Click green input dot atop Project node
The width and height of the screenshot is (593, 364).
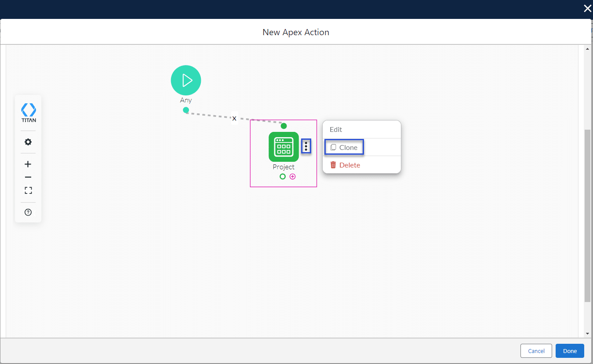(x=284, y=126)
